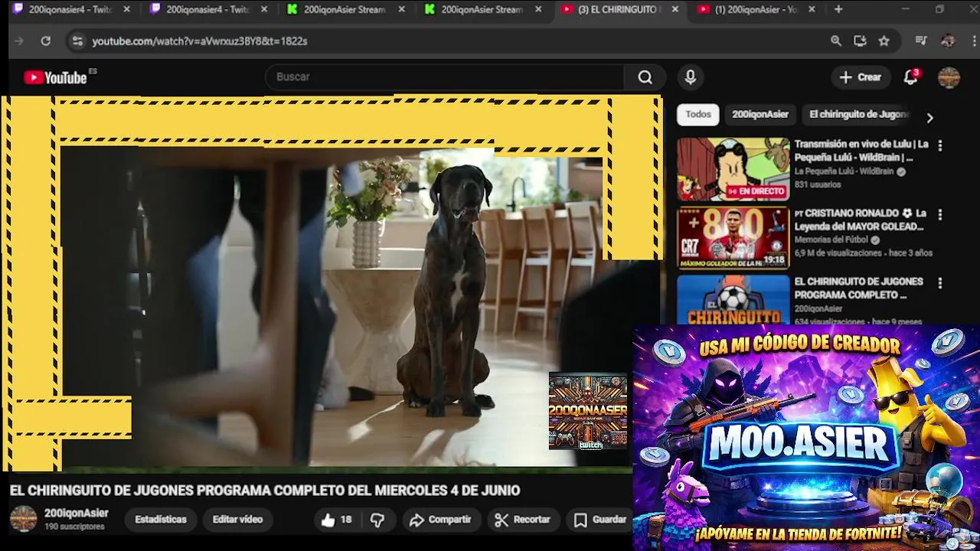
Task: Open 200iqonAsier channel avatar below video
Action: pos(23,519)
